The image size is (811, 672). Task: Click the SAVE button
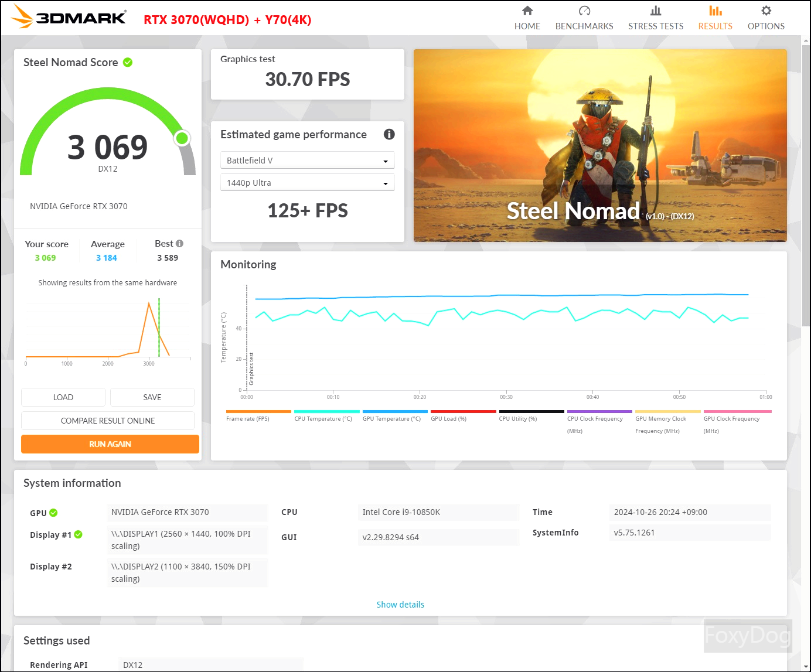tap(152, 397)
